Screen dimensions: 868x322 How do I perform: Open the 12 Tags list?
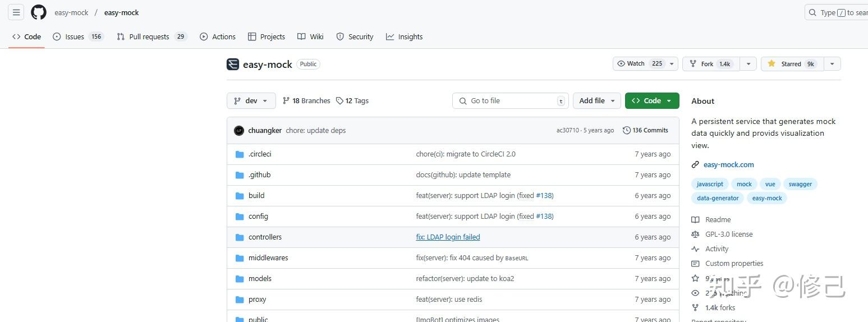click(x=352, y=101)
